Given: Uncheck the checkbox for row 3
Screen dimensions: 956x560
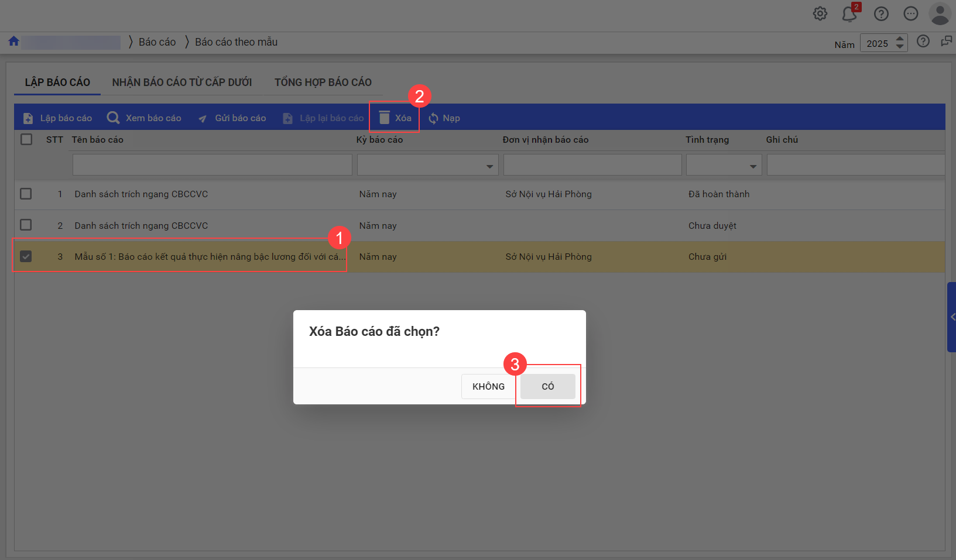Looking at the screenshot, I should (26, 256).
